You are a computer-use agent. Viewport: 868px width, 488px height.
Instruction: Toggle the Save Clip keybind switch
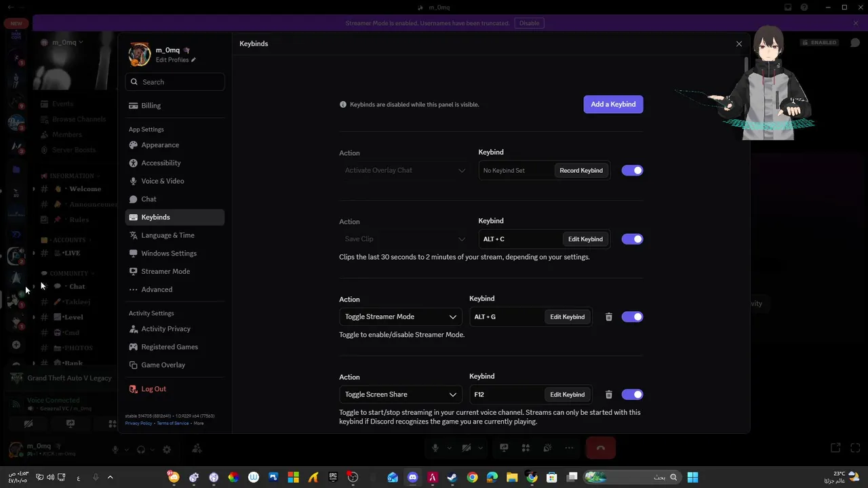coord(632,239)
